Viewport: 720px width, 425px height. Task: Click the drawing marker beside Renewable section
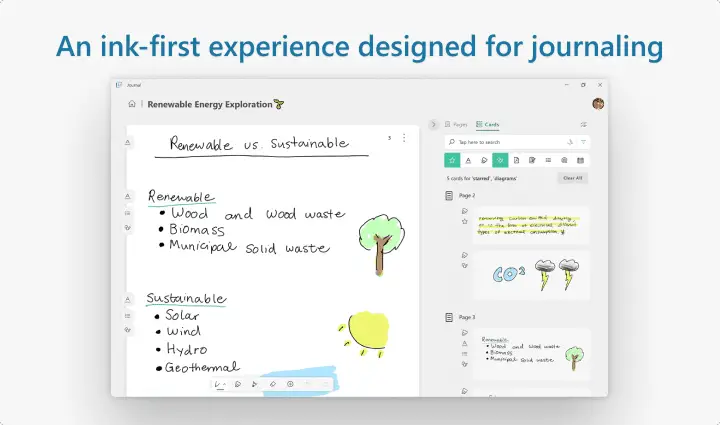[128, 228]
